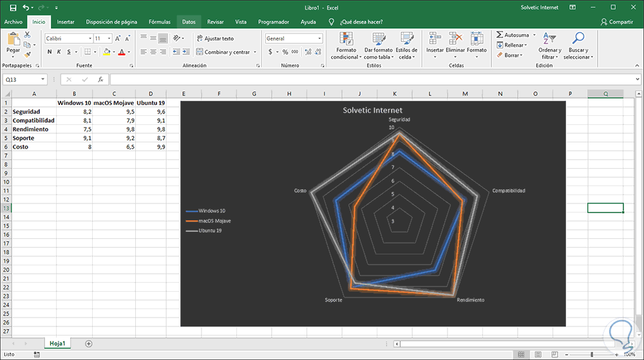The height and width of the screenshot is (360, 644).
Task: Align text left
Action: coord(144,52)
